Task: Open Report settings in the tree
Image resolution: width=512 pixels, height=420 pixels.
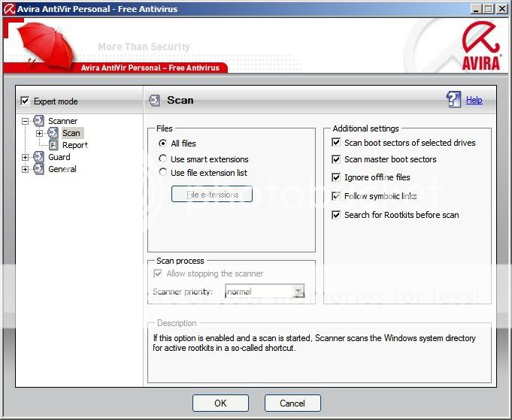Action: click(74, 145)
